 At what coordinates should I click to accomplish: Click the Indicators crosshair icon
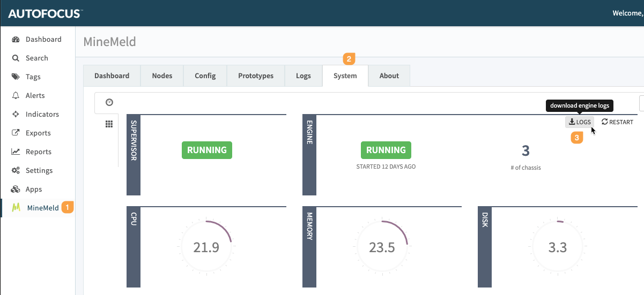pos(16,115)
